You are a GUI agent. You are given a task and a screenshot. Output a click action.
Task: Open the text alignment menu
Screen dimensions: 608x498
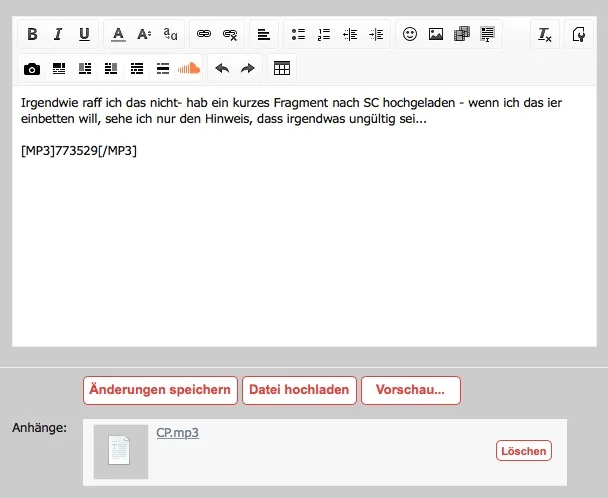(x=264, y=35)
